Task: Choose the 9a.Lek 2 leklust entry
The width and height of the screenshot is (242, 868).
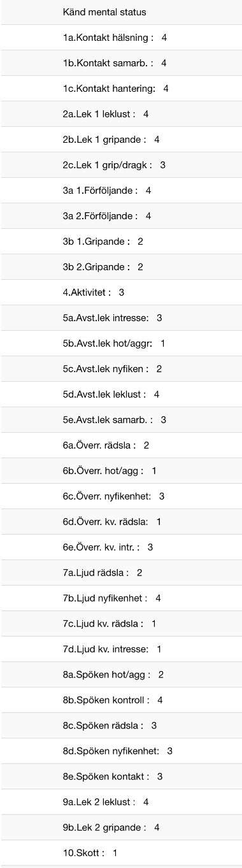Action: 121,802
